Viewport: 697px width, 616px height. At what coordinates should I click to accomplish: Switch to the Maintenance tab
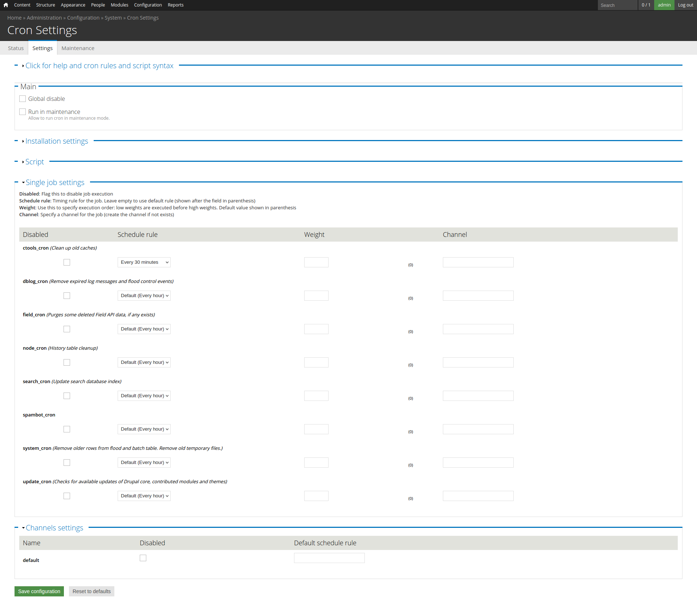pos(78,48)
